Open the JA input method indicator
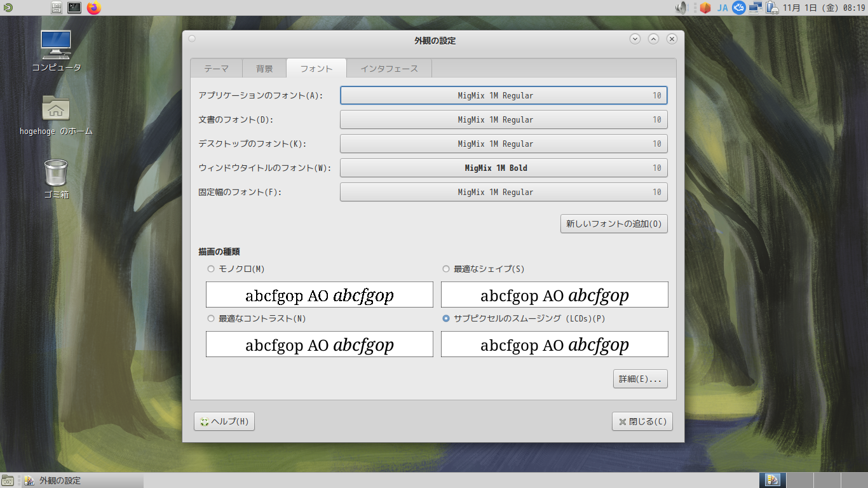Screen dimensions: 868x488 (x=722, y=8)
